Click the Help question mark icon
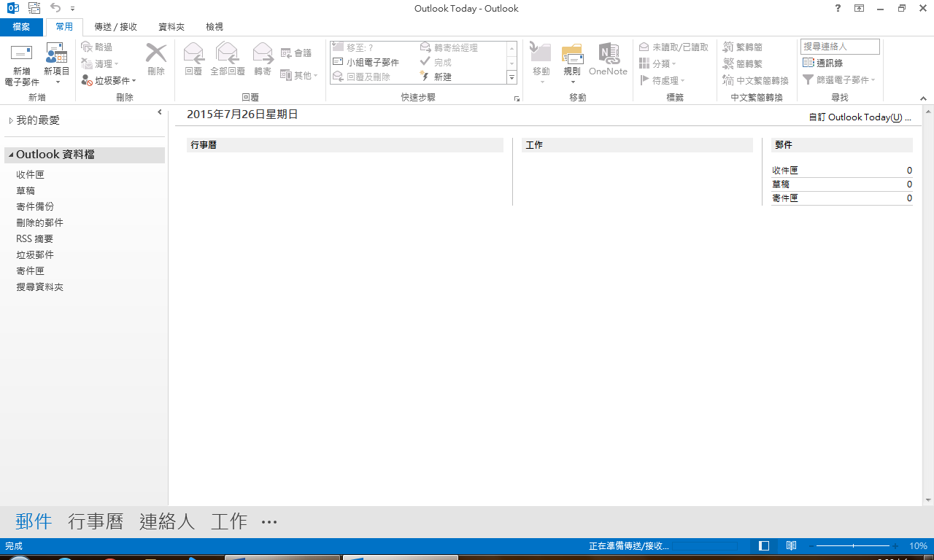Viewport: 934px width, 560px height. click(838, 8)
